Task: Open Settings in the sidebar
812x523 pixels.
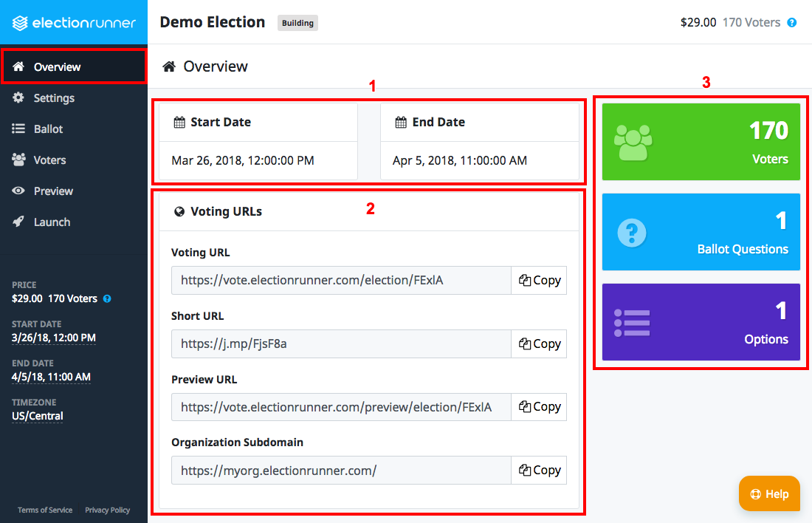Action: pyautogui.click(x=74, y=98)
